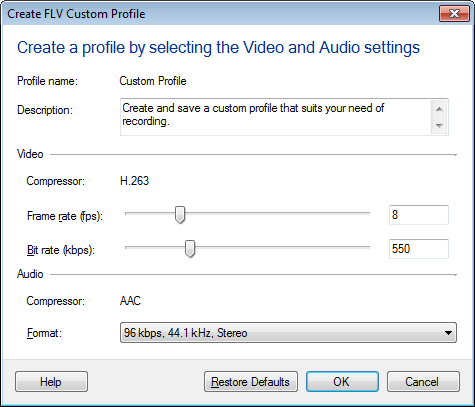475x407 pixels.
Task: Close the Create FLV Custom Profile dialog
Action: [x=454, y=13]
